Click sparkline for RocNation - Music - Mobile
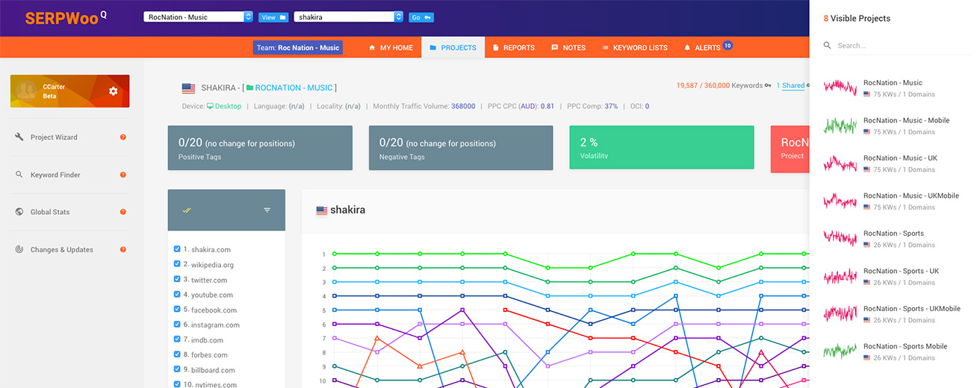 840,125
